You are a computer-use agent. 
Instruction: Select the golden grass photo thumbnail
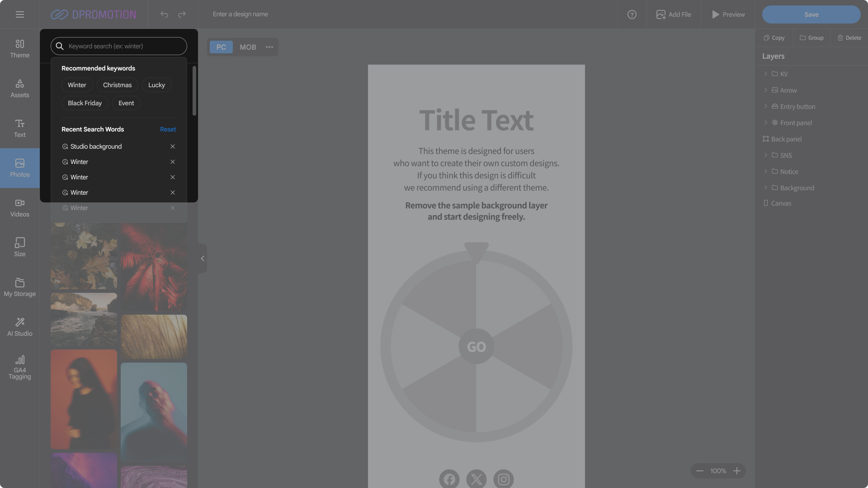154,337
